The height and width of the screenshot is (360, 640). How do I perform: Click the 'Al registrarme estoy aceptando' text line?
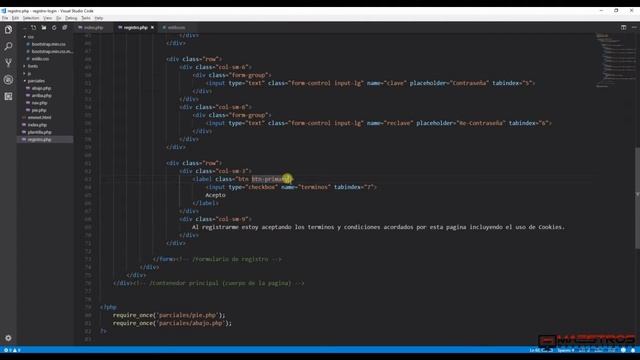(x=378, y=227)
